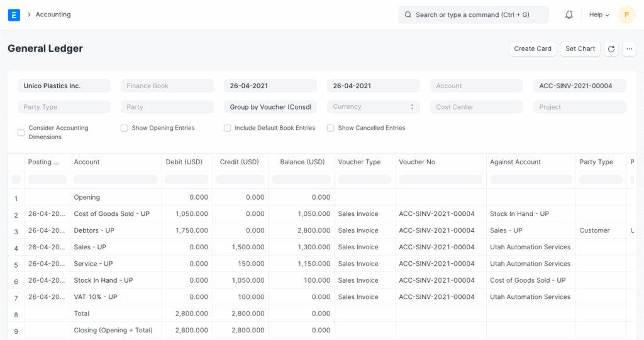Sort by the Debit (USD) column header
The height and width of the screenshot is (340, 644).
184,162
